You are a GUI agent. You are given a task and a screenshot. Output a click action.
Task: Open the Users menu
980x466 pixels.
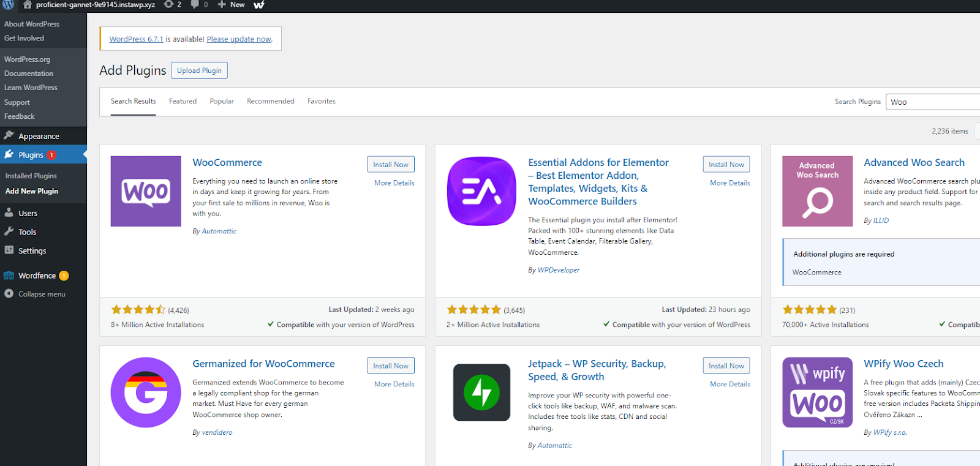(43, 213)
